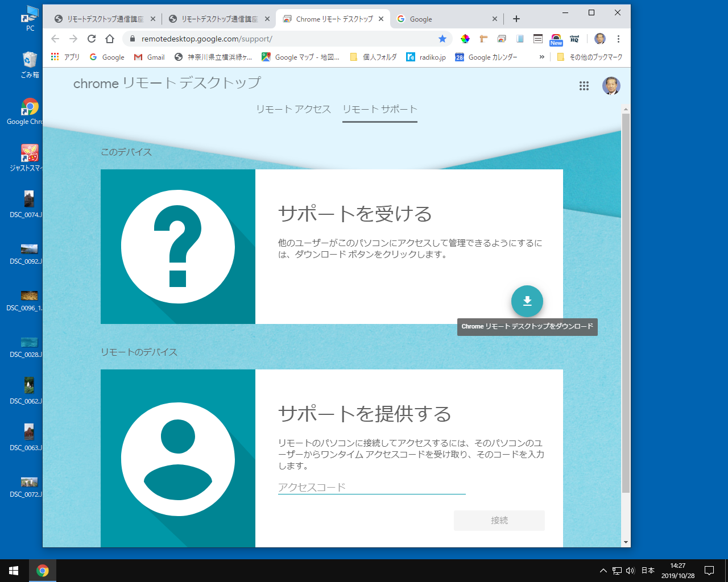Open the Google カレンダー bookmark
Image resolution: width=728 pixels, height=582 pixels.
[486, 57]
